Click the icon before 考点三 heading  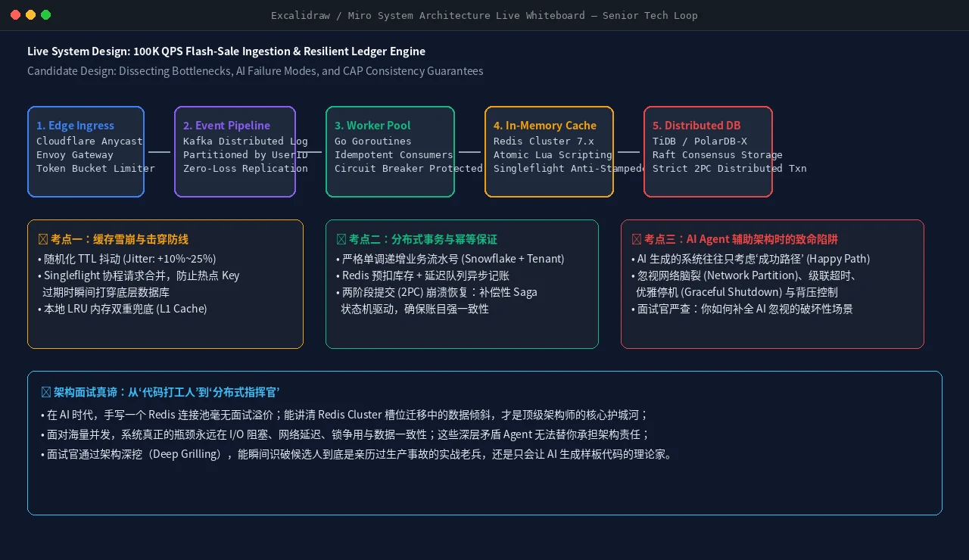(637, 239)
